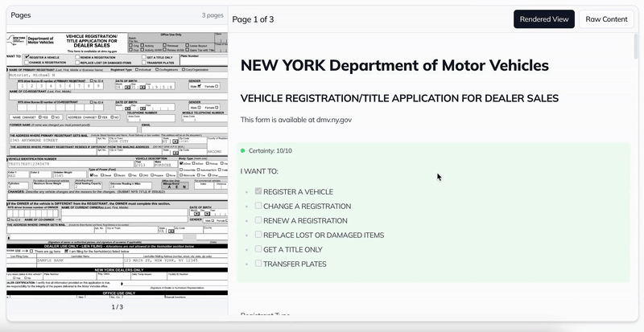Click the 2345 ANYWHERE STREET address field

tap(52, 141)
